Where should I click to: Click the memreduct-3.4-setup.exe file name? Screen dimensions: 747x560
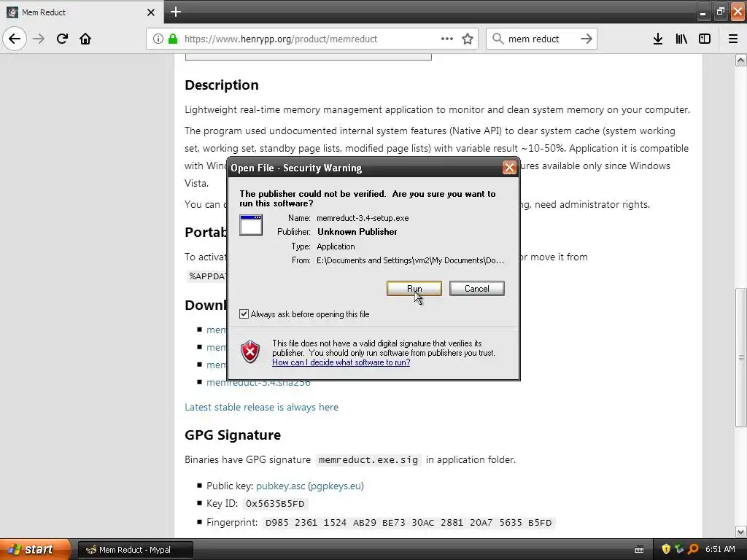363,218
